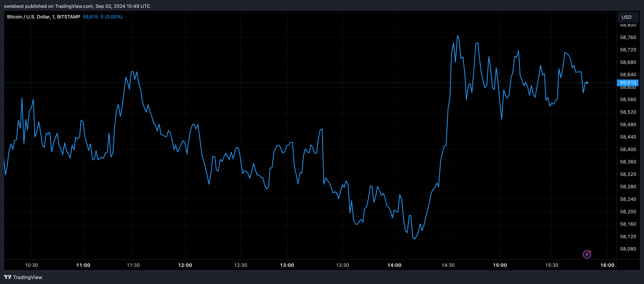Click the 58,280 price axis label
644x284 pixels.
628,187
